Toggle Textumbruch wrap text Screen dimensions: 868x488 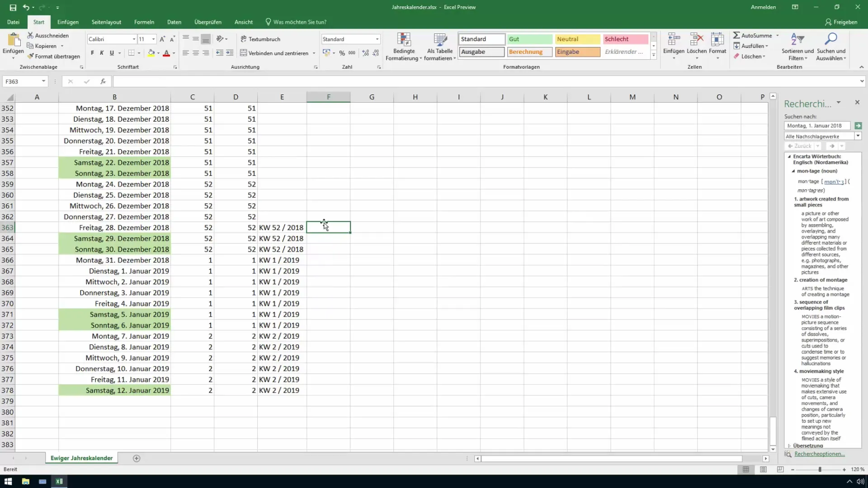pyautogui.click(x=260, y=39)
